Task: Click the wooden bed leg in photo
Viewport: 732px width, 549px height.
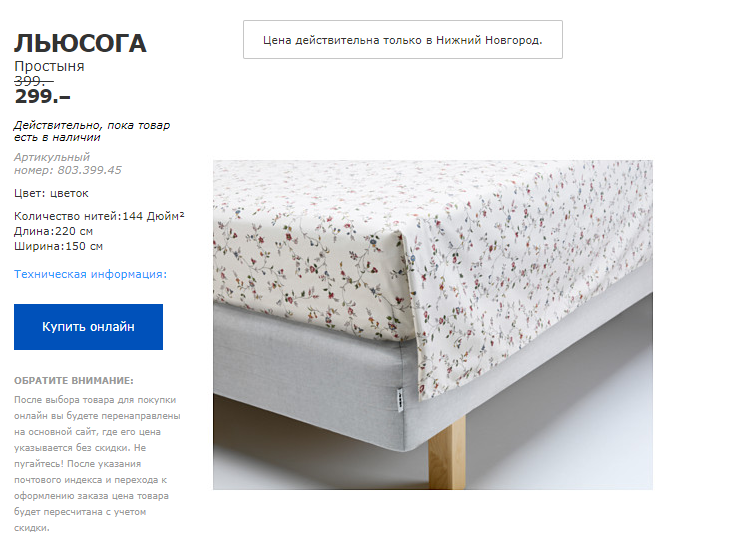Action: (x=447, y=453)
